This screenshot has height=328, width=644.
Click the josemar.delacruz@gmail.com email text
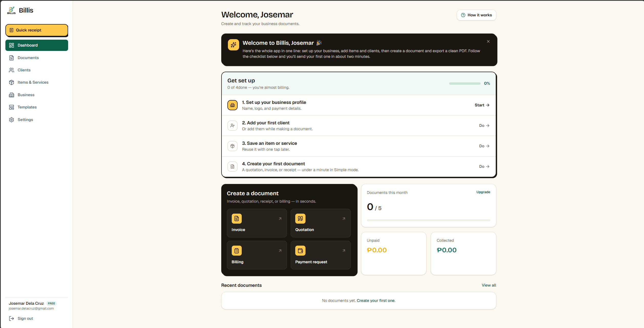tap(31, 309)
